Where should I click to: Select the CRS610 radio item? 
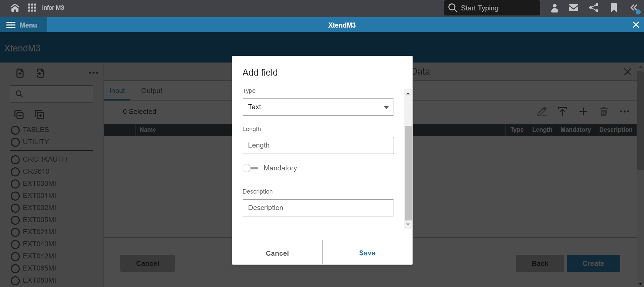click(15, 172)
